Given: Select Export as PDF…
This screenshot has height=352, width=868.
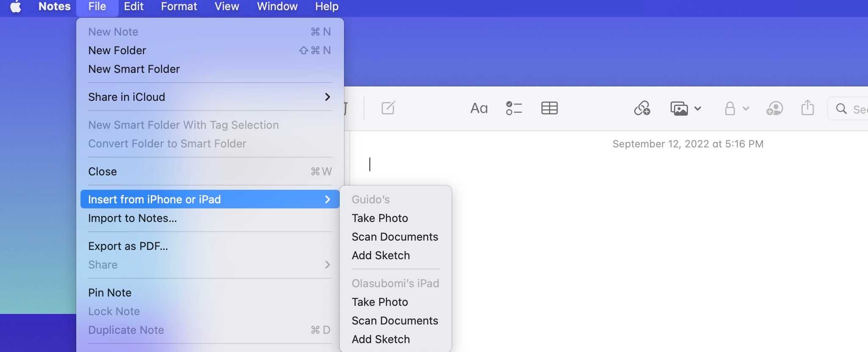Looking at the screenshot, I should tap(128, 246).
